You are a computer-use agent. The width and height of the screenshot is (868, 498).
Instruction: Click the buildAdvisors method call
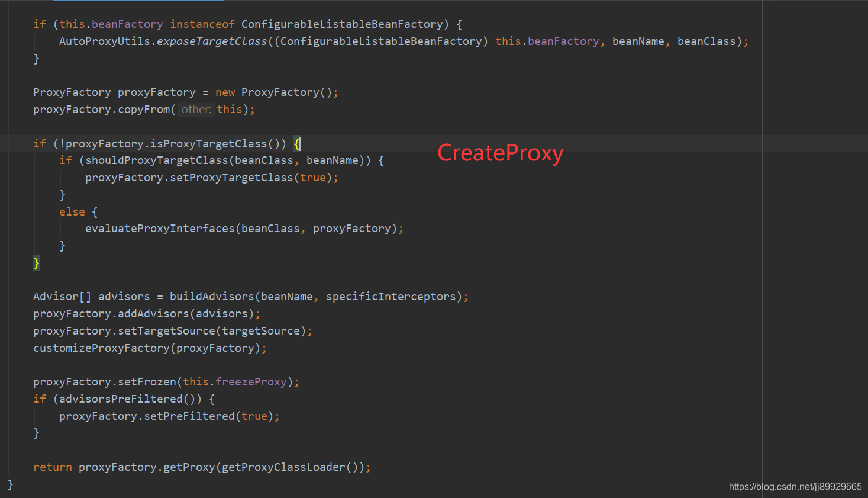coord(212,297)
